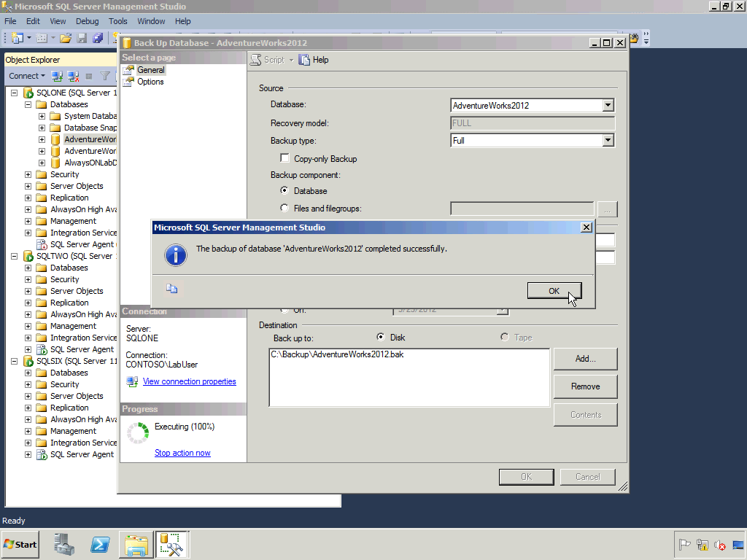Expand the Databases node under SQLSIX
Image resolution: width=747 pixels, height=560 pixels.
28,373
